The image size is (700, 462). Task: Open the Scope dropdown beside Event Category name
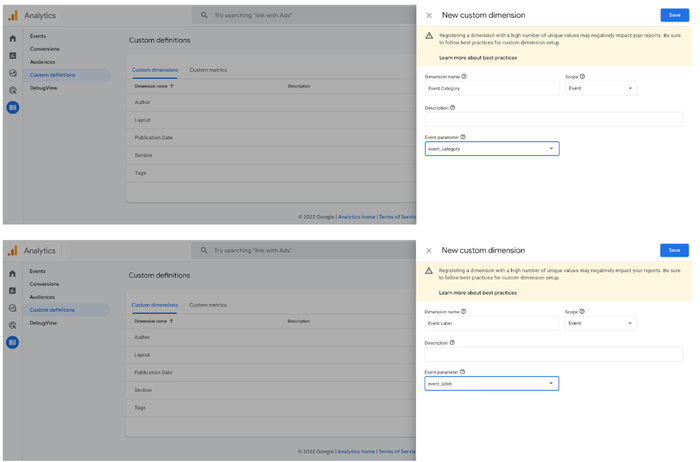[601, 88]
